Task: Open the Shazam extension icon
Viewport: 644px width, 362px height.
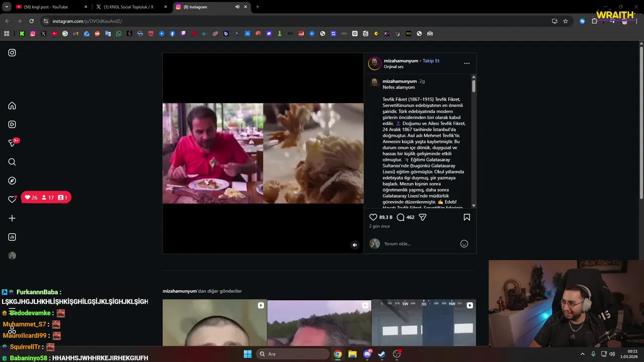Action: [582, 21]
